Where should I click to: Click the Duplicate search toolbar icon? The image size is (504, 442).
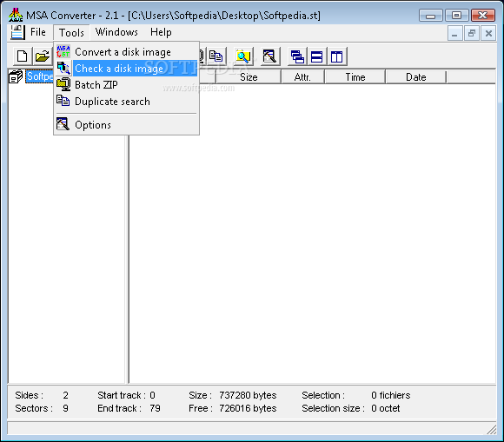216,56
